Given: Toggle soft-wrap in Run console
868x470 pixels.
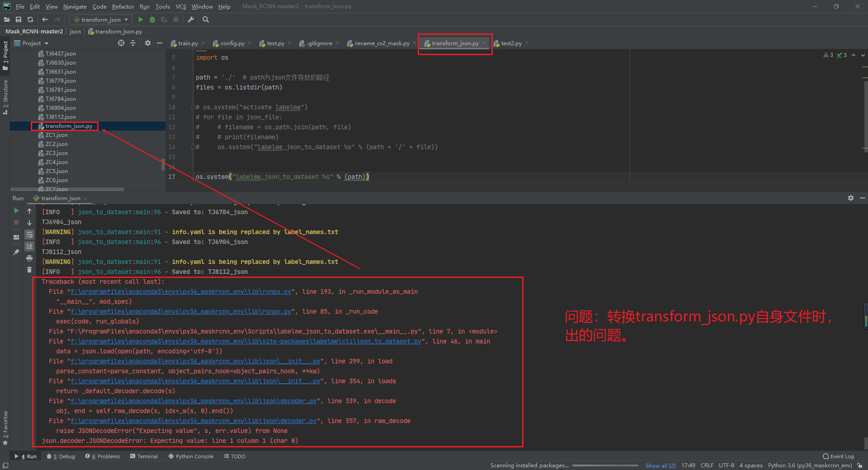Looking at the screenshot, I should [29, 235].
